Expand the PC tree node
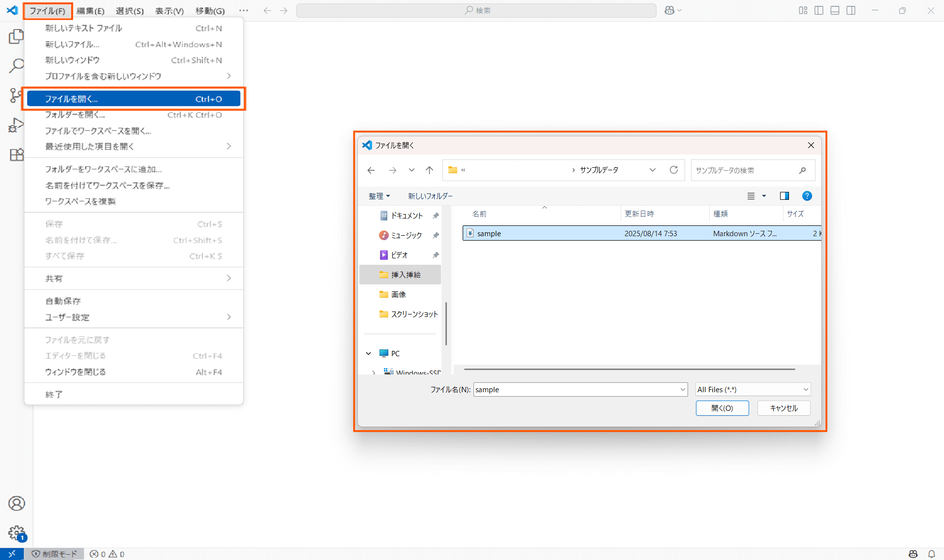944x560 pixels. tap(369, 353)
